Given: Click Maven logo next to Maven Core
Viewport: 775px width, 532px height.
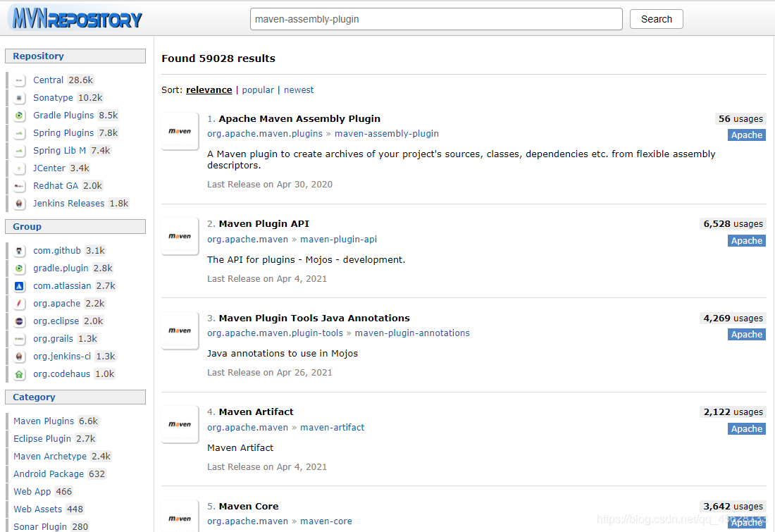Looking at the screenshot, I should tap(180, 516).
